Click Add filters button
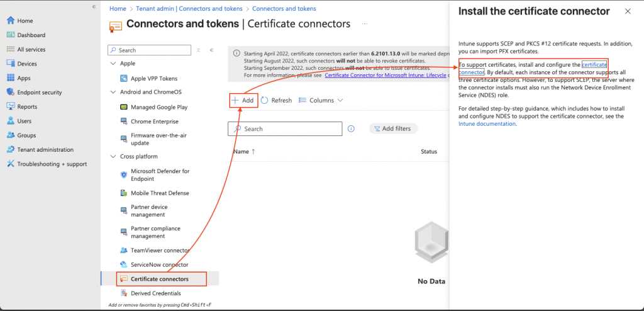 pyautogui.click(x=393, y=129)
